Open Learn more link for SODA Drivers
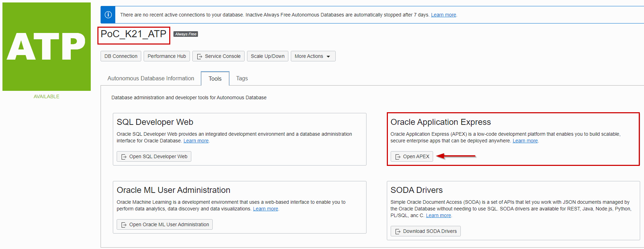This screenshot has width=644, height=249. [x=438, y=215]
